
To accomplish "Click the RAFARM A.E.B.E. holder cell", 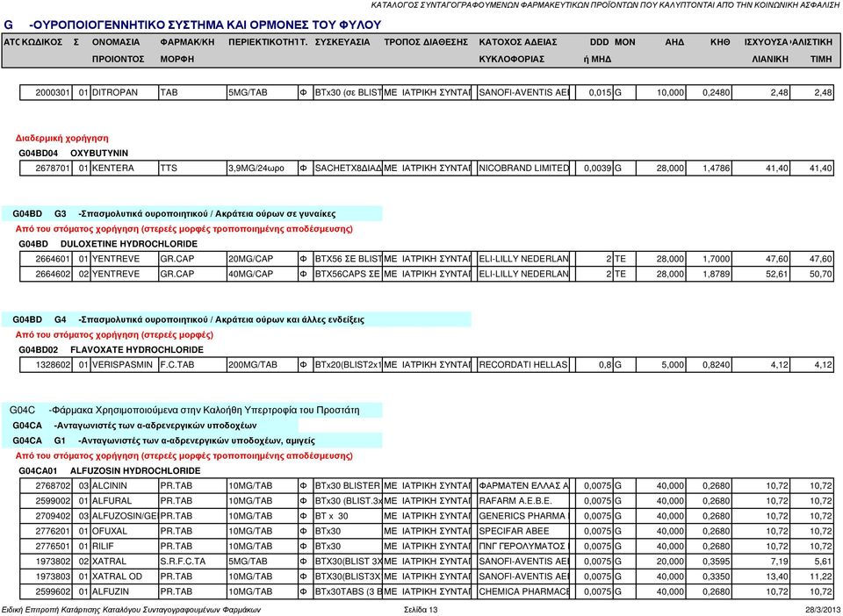I will [x=523, y=501].
